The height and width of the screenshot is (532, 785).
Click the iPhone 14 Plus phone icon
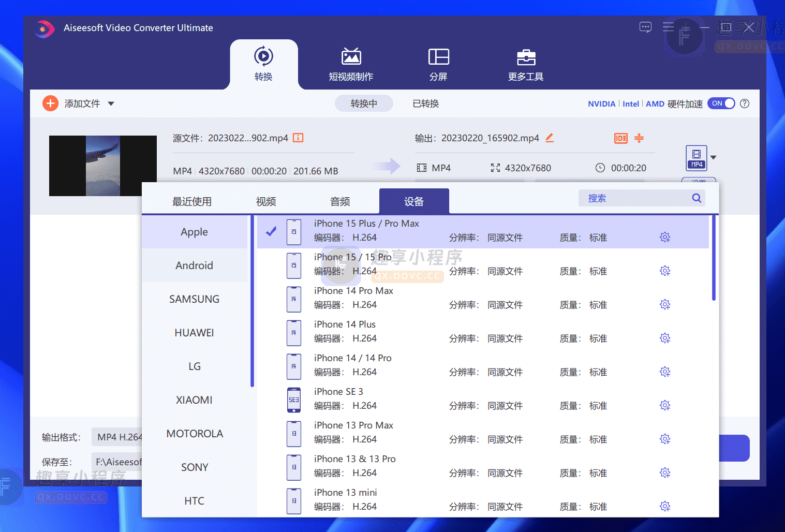pos(294,333)
